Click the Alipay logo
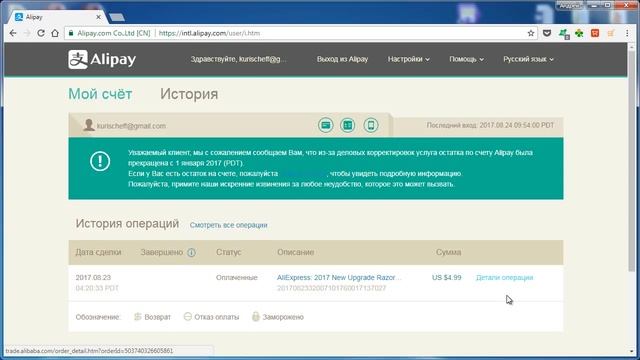 [102, 60]
